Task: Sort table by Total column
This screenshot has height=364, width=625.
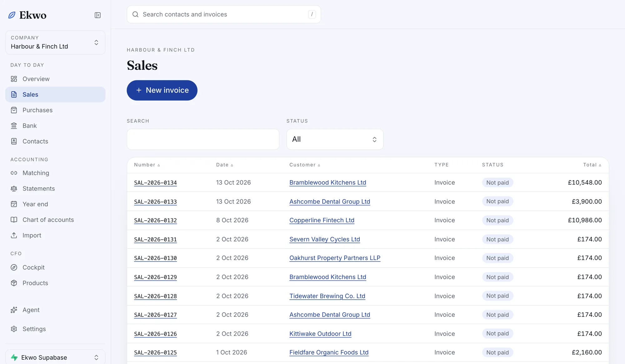Action: click(x=592, y=165)
